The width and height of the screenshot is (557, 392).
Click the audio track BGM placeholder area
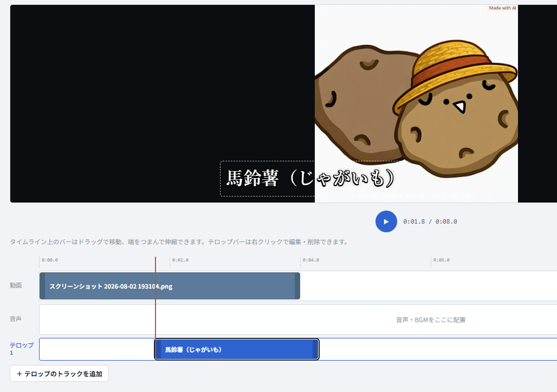(431, 320)
